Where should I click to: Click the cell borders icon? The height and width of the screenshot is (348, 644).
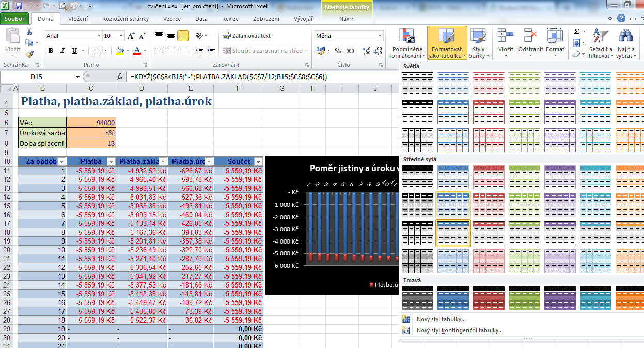tap(98, 51)
